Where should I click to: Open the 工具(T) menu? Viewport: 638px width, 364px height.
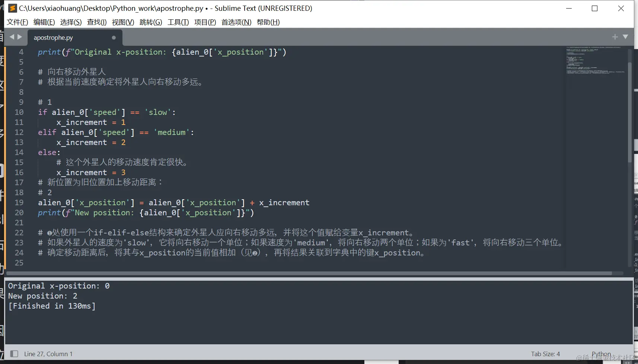pos(178,22)
